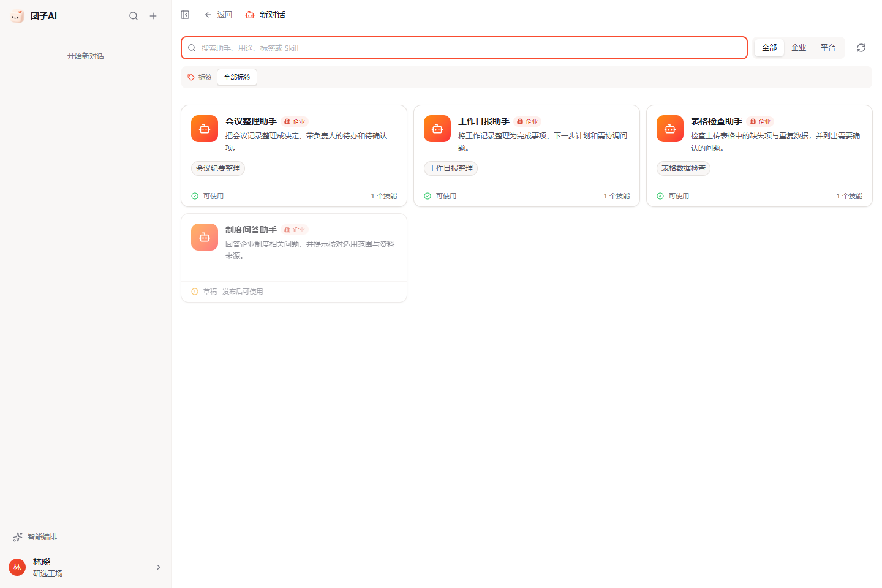Click 企业 badge on 会议整理助手
The image size is (882, 588).
pyautogui.click(x=295, y=121)
